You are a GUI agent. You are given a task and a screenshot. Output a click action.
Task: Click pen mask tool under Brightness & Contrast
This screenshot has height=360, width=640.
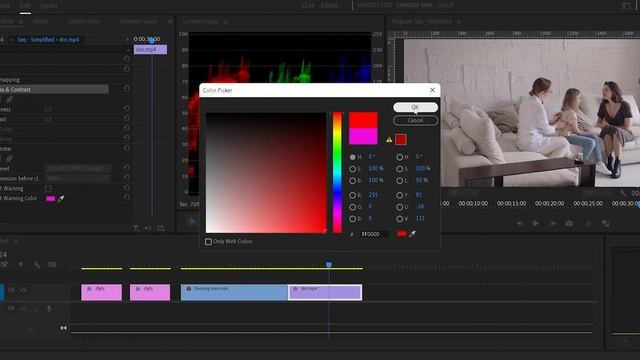(9, 99)
